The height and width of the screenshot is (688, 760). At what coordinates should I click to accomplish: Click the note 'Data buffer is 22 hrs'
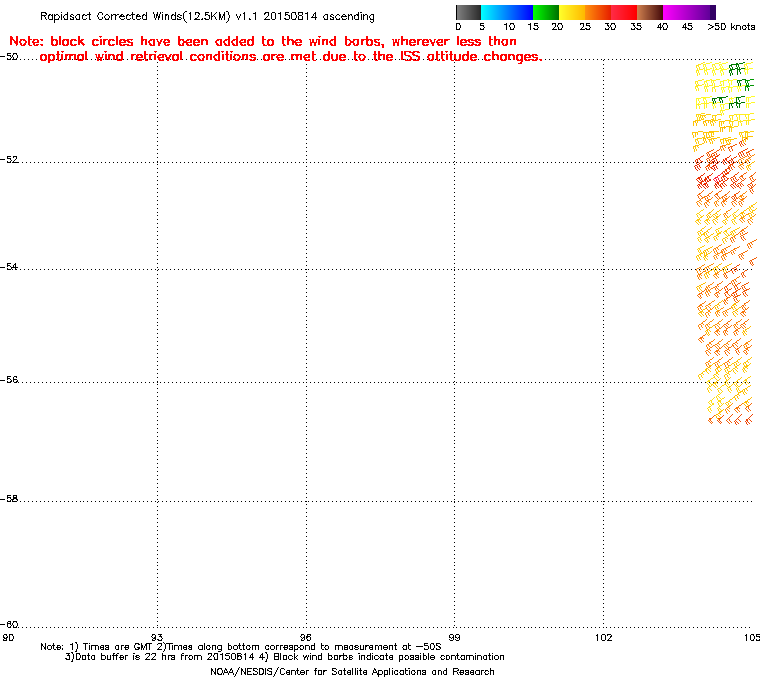(x=126, y=657)
